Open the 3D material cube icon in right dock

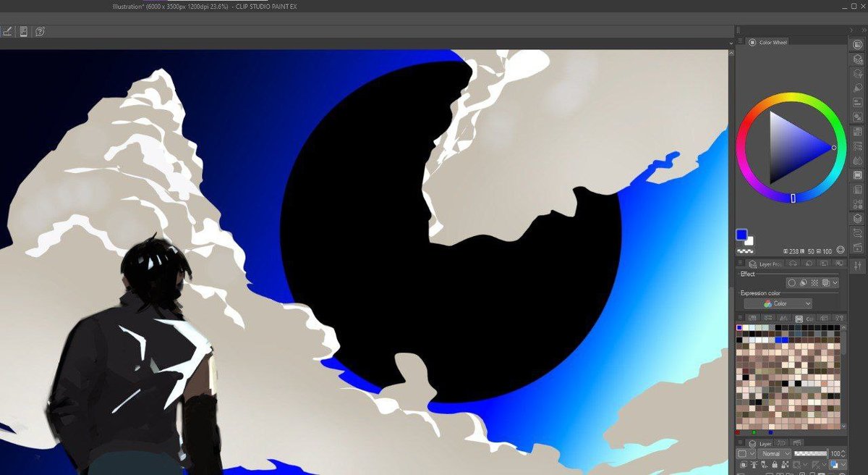858,59
